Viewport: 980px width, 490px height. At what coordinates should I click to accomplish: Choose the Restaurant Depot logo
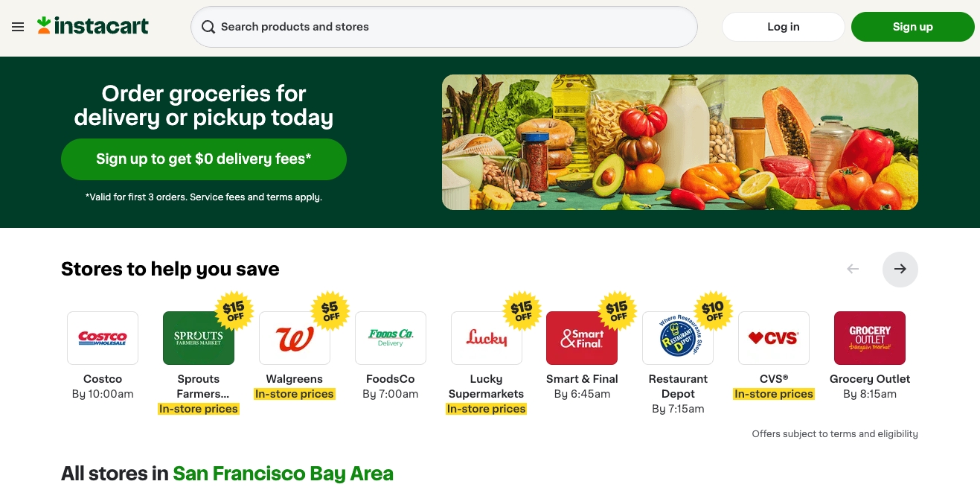coord(678,338)
